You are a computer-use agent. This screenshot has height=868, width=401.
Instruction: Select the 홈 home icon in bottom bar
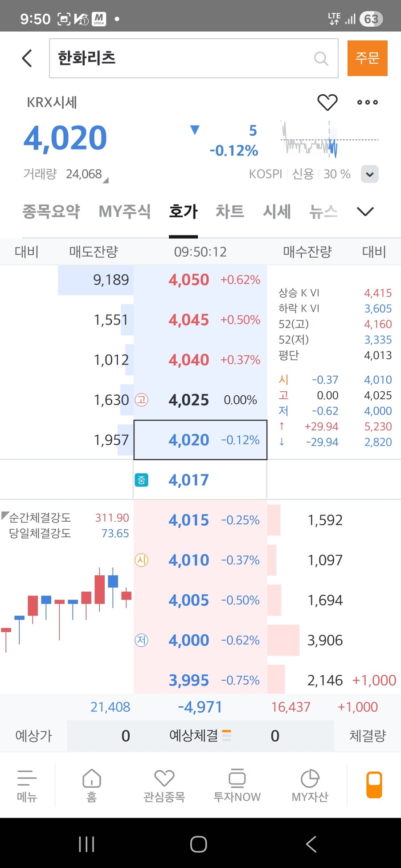tap(92, 783)
